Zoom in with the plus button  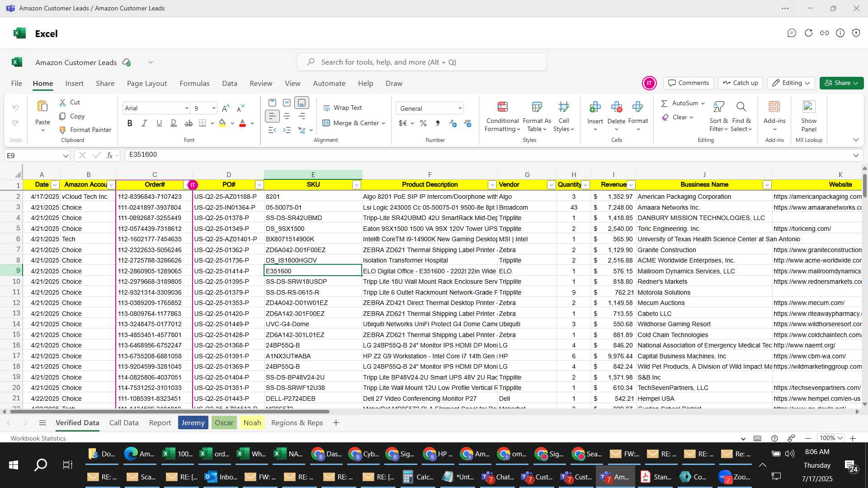[853, 438]
